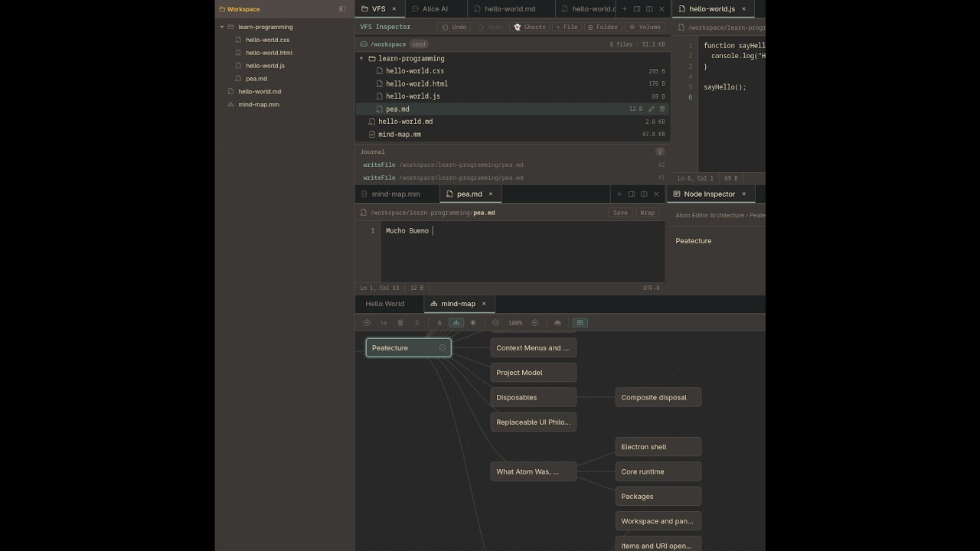Select mind-map.mm in Workspace sidebar
This screenshot has height=551, width=980.
tap(258, 104)
